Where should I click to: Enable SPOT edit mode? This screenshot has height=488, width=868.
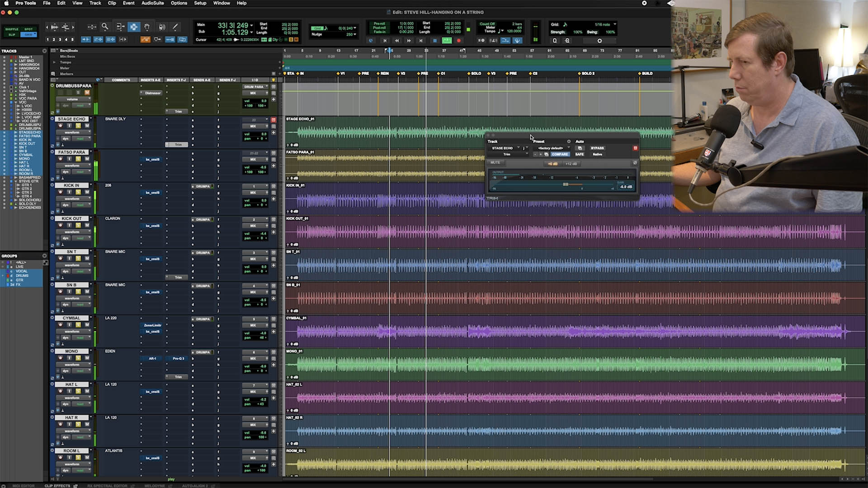click(x=28, y=29)
